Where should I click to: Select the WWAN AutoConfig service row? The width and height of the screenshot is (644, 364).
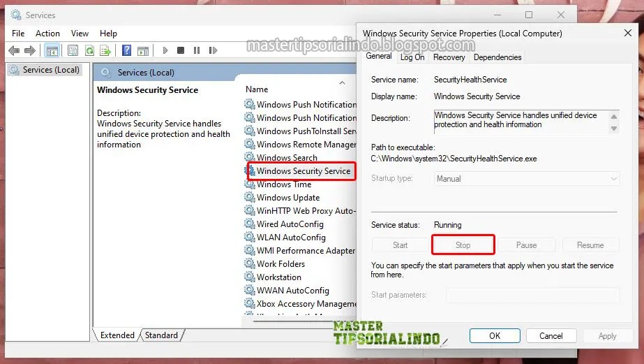(301, 291)
